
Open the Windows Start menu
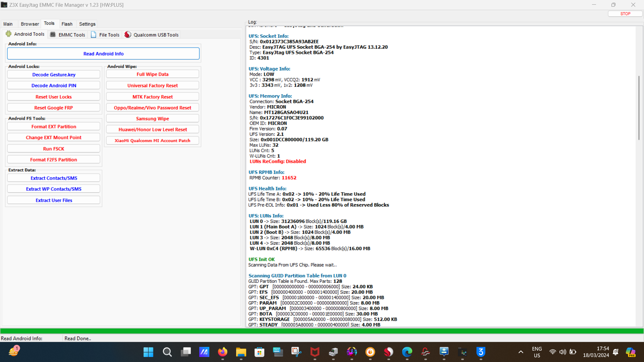[x=148, y=352]
